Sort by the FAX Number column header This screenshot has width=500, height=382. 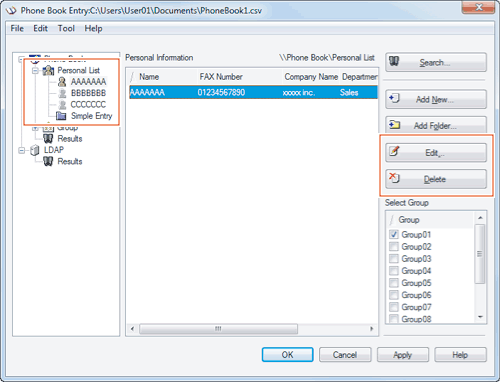(x=239, y=77)
